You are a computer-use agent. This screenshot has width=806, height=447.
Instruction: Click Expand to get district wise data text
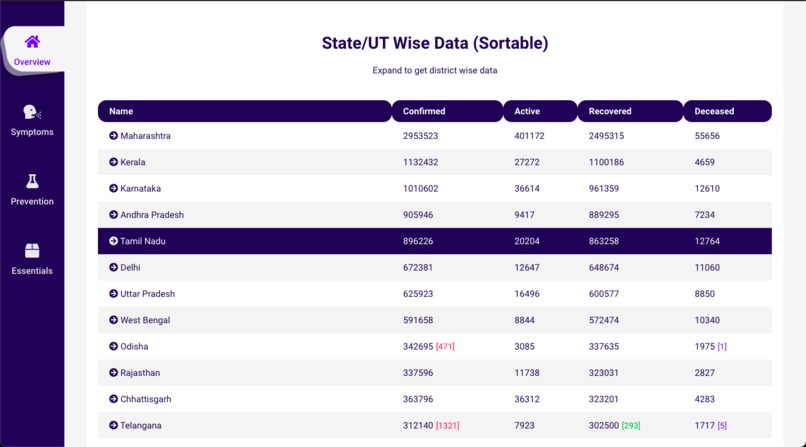click(435, 70)
